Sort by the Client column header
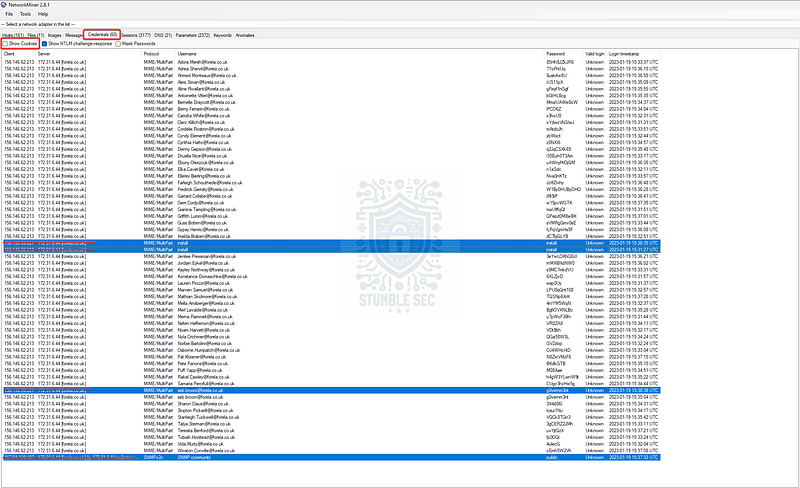The image size is (800, 488). pos(19,54)
